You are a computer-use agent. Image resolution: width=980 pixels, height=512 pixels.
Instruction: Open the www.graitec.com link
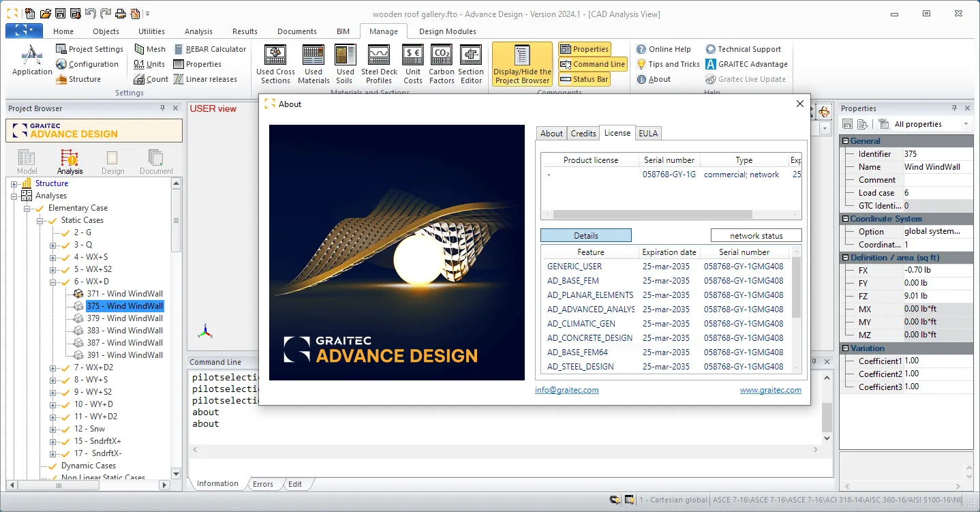coord(771,390)
